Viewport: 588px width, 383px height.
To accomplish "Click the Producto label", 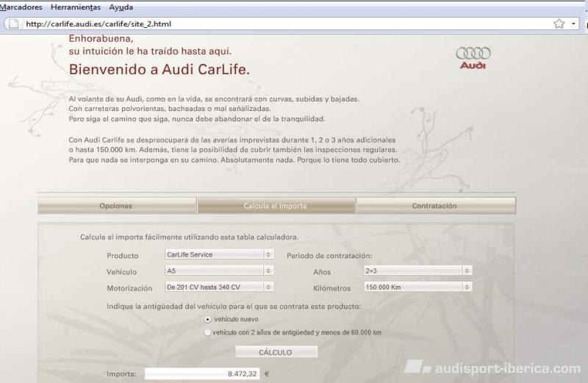I will click(122, 256).
